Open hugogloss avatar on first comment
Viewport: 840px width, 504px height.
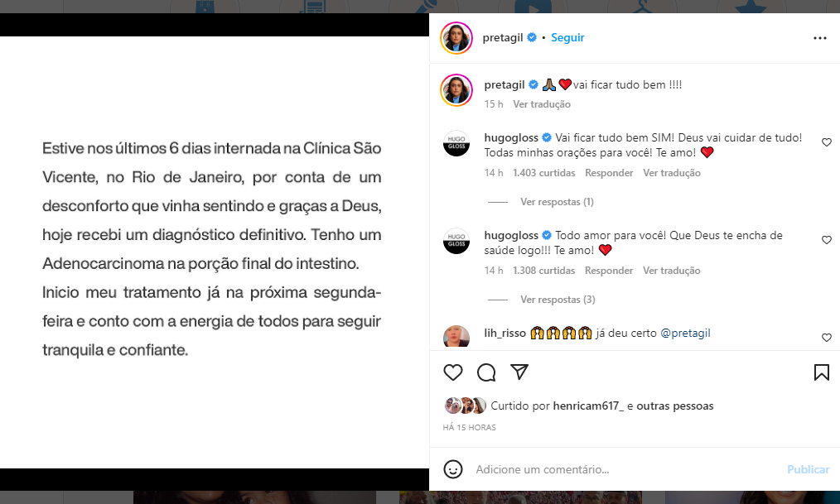pos(456,143)
